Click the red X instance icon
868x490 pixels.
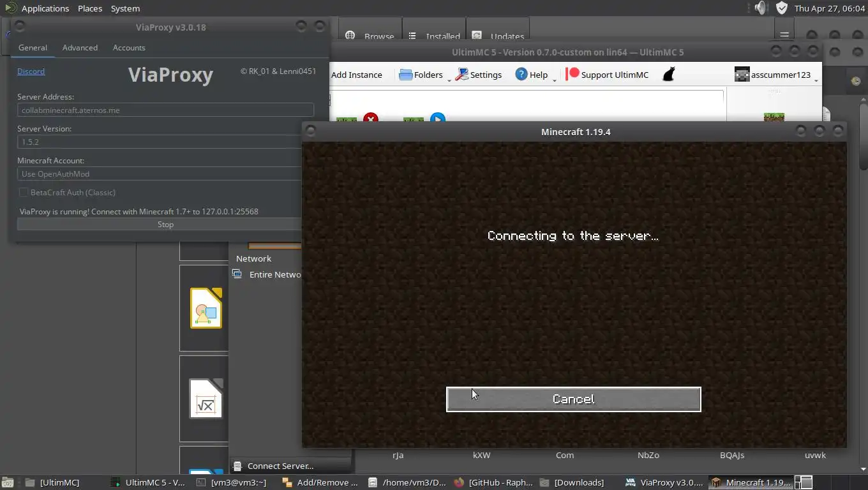click(x=371, y=118)
